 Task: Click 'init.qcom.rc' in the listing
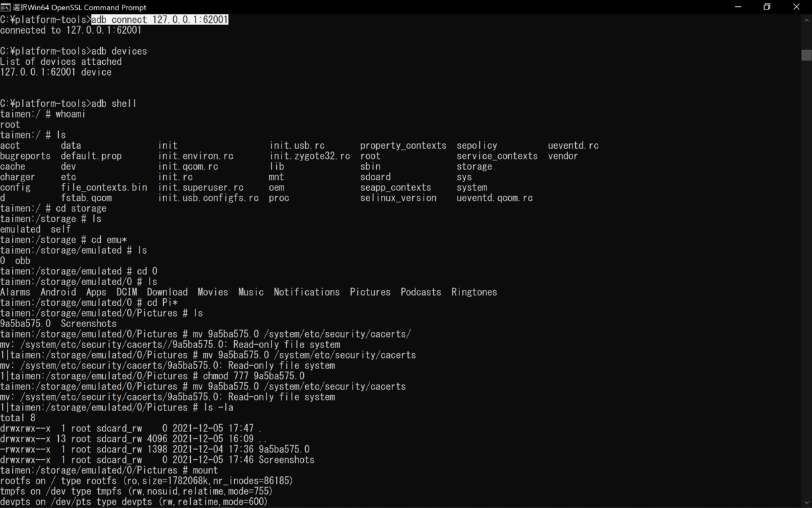click(x=188, y=167)
